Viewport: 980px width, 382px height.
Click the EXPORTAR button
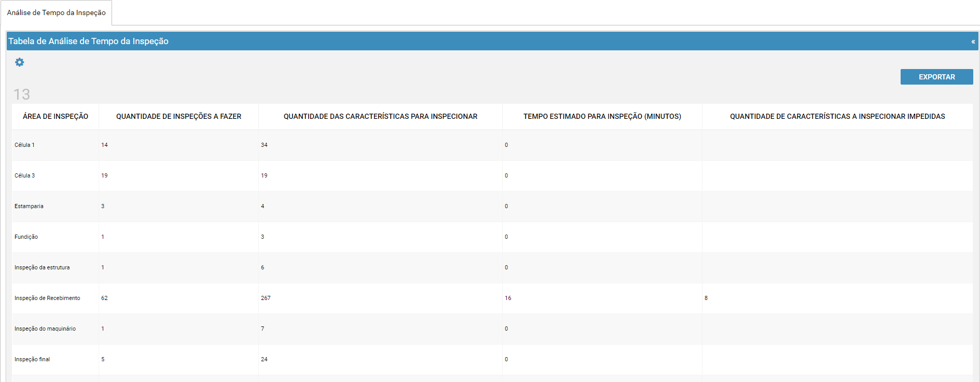[936, 77]
